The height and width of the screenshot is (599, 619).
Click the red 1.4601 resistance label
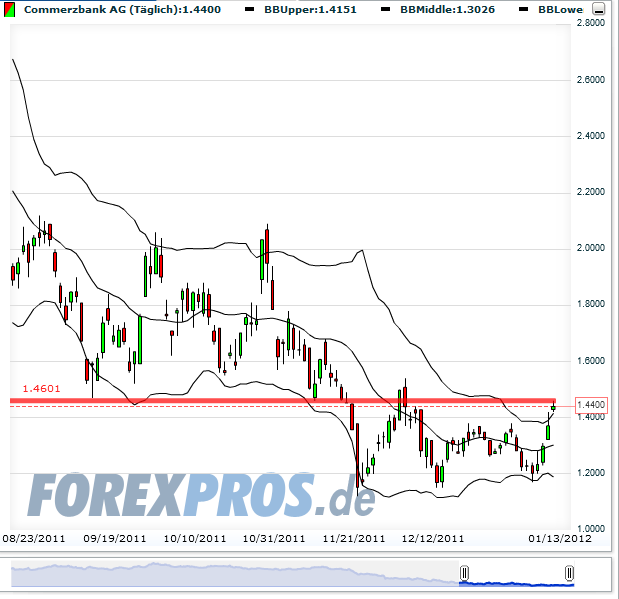click(41, 389)
